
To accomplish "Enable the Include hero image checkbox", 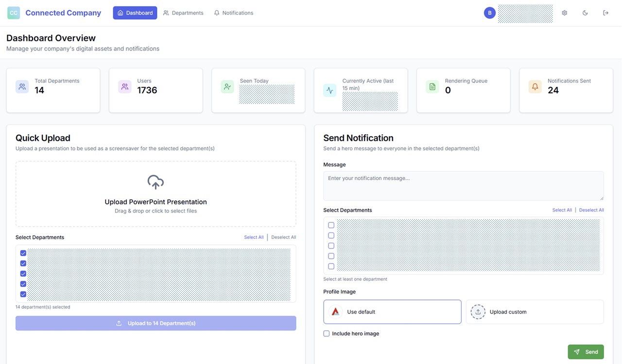I will click(x=327, y=333).
